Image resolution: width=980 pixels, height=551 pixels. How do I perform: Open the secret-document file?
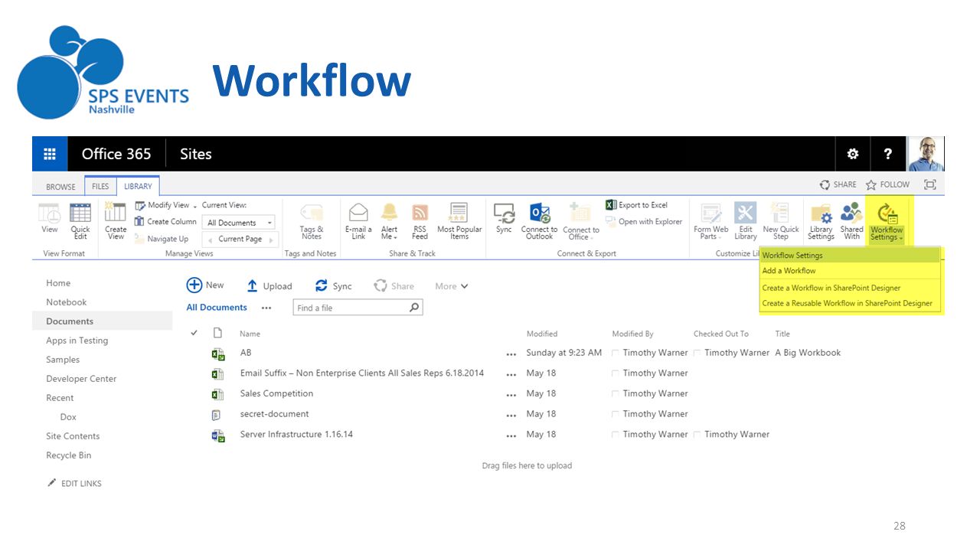pyautogui.click(x=274, y=414)
